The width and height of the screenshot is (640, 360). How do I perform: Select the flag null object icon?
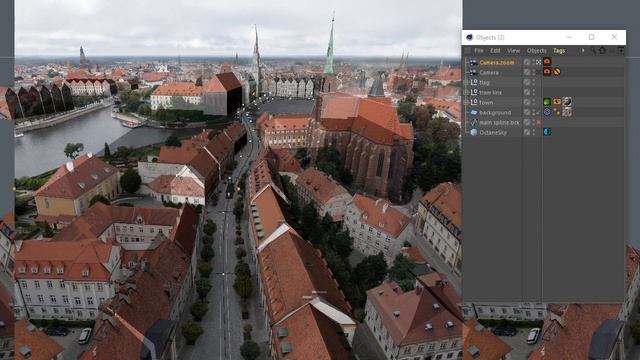(474, 82)
